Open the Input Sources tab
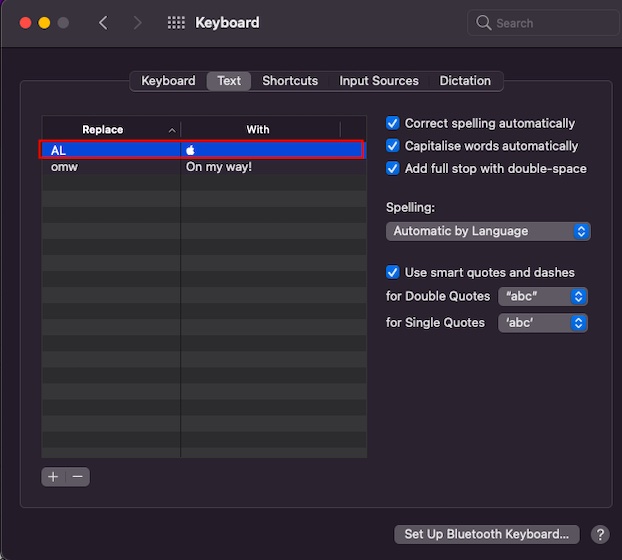This screenshot has height=560, width=622. 379,81
